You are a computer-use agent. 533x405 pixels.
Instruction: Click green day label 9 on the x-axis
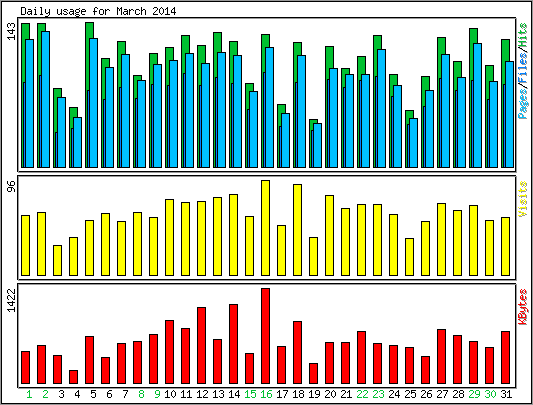click(157, 394)
